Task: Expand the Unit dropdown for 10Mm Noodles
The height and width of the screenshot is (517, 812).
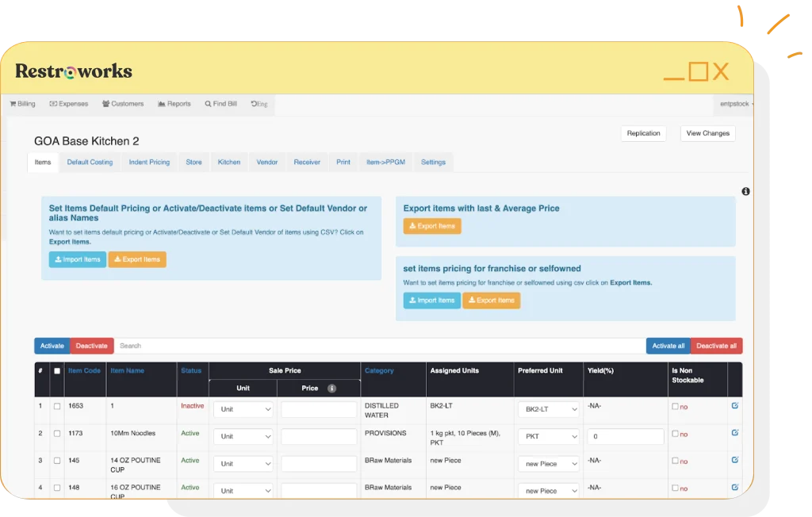Action: pyautogui.click(x=243, y=436)
